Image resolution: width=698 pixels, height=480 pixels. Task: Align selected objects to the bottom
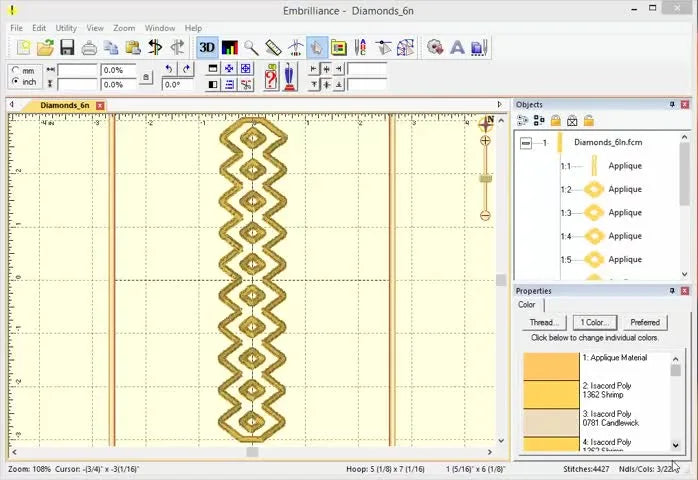tap(339, 84)
